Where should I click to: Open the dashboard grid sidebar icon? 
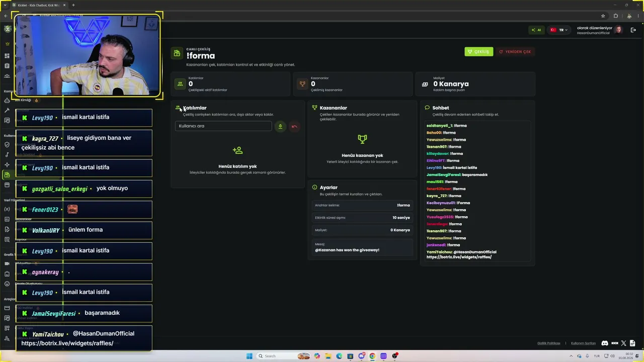pos(7,56)
